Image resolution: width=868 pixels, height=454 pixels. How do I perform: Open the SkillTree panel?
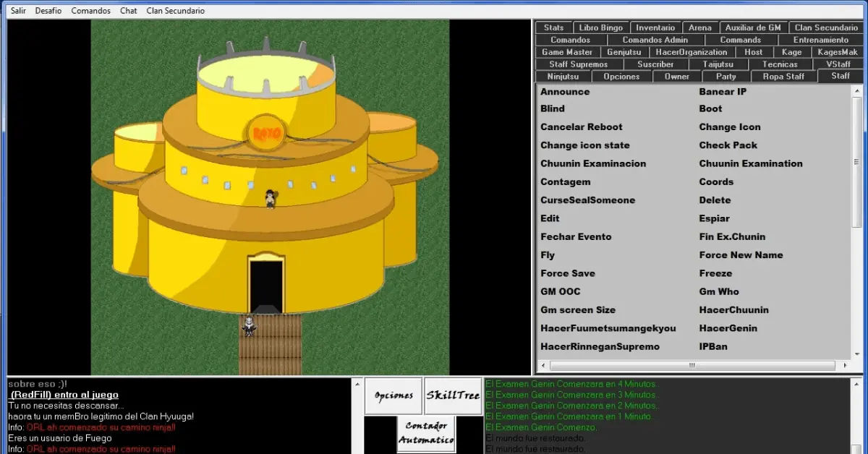tap(453, 395)
